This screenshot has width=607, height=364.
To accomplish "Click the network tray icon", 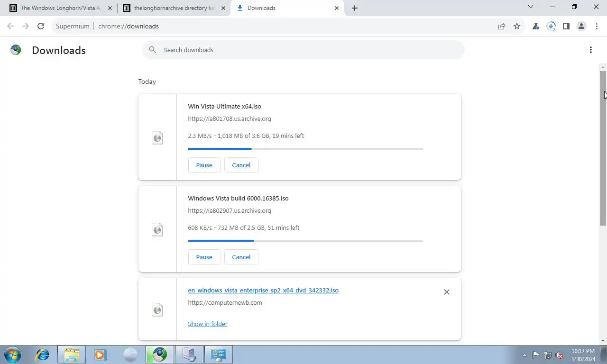I will 548,355.
